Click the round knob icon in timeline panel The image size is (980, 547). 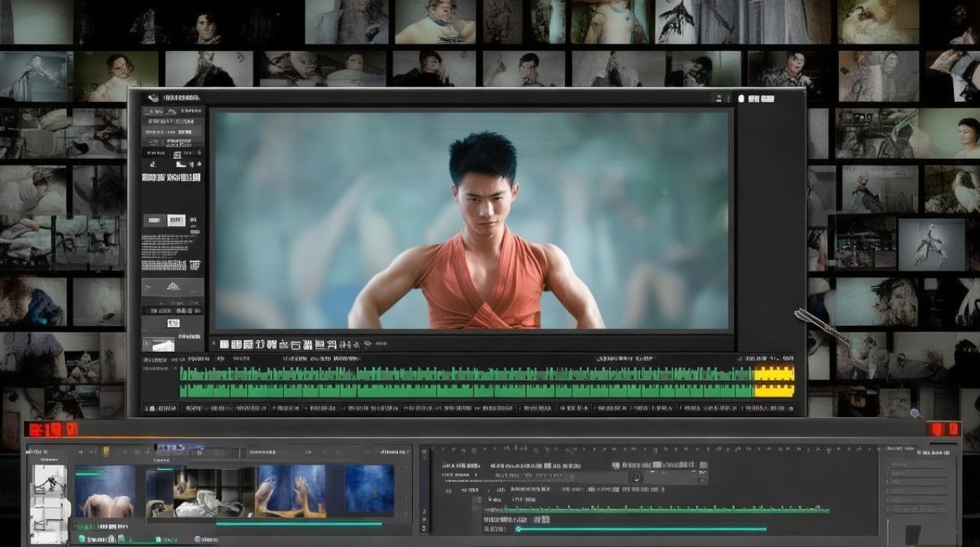pyautogui.click(x=636, y=477)
